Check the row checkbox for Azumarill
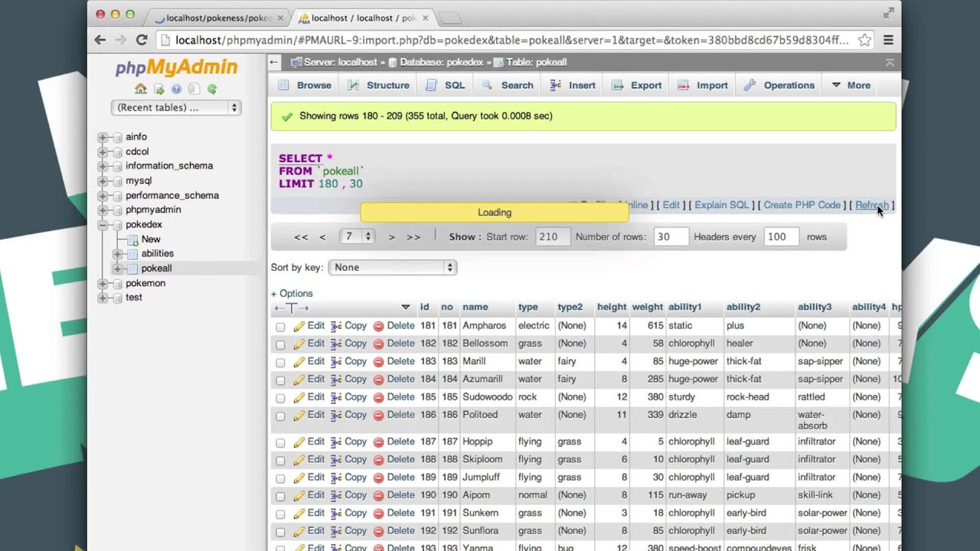 [280, 380]
